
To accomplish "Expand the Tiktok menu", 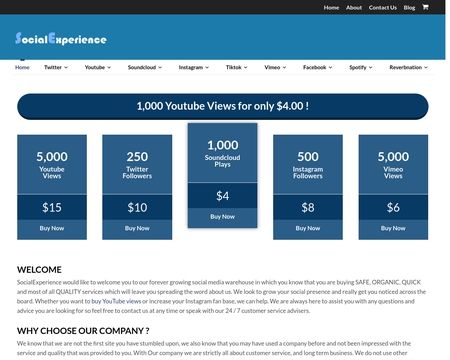I will 236,67.
